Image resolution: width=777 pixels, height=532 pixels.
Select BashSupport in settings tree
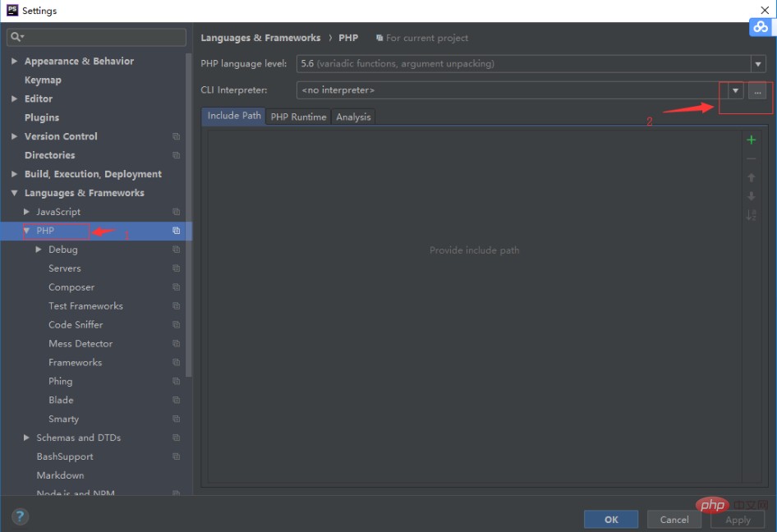(x=65, y=456)
